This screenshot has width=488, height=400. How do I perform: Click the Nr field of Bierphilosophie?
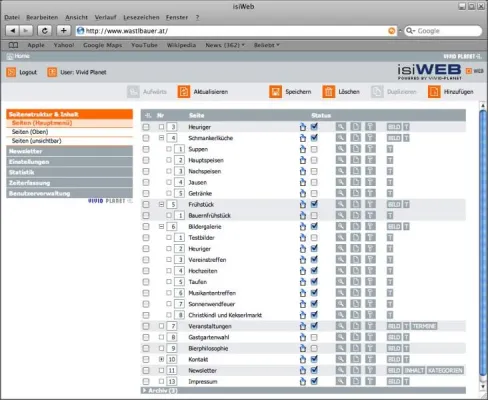pos(172,348)
